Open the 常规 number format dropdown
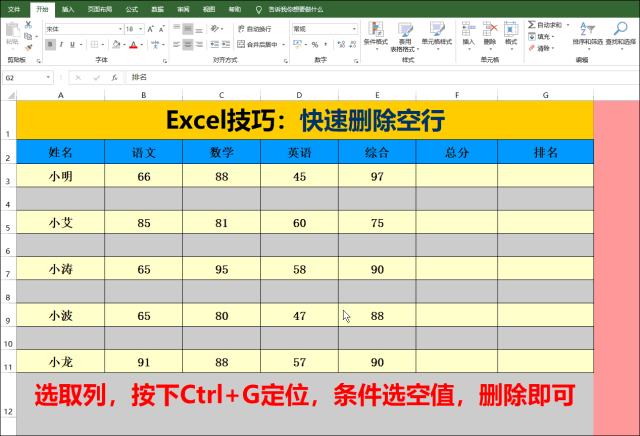This screenshot has width=640, height=436. [354, 29]
